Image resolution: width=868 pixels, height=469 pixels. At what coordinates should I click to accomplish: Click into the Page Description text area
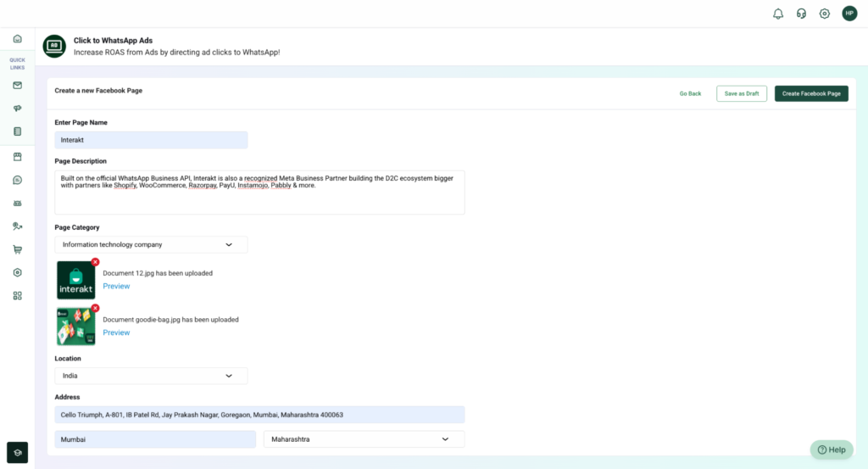259,193
